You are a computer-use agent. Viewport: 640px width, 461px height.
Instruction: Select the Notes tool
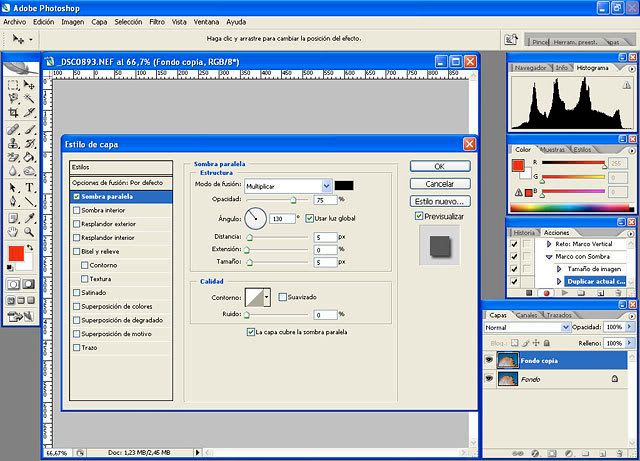(13, 218)
